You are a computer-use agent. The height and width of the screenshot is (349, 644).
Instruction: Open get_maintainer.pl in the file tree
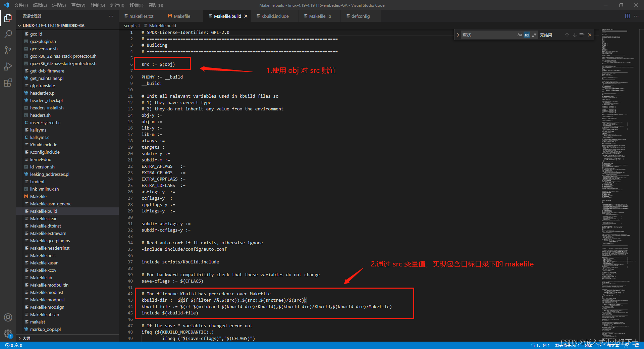(x=47, y=78)
